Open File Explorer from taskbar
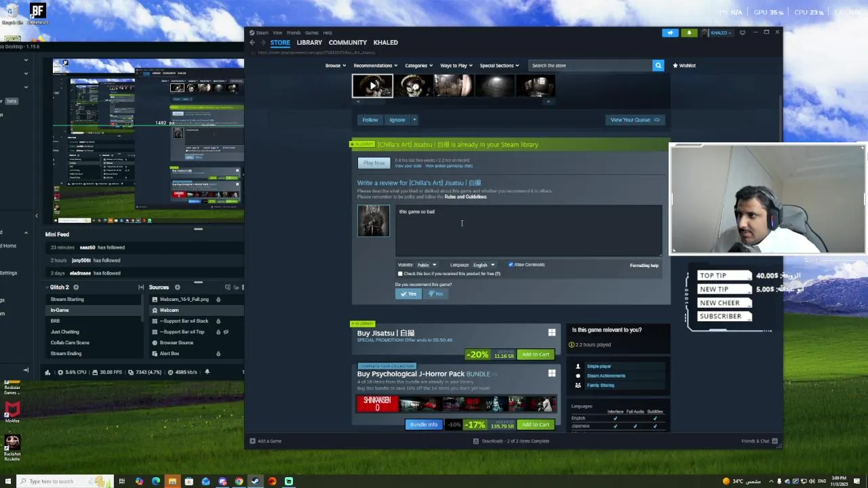 [x=172, y=481]
